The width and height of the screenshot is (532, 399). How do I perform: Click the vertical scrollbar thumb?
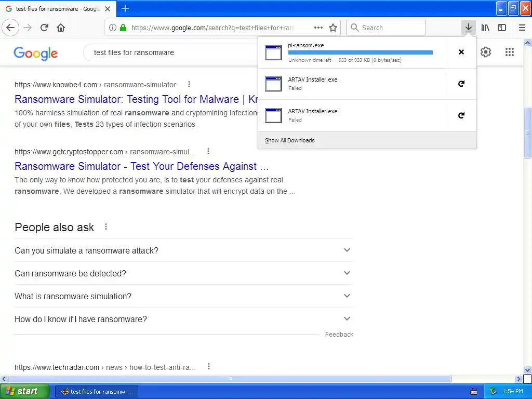click(x=527, y=132)
